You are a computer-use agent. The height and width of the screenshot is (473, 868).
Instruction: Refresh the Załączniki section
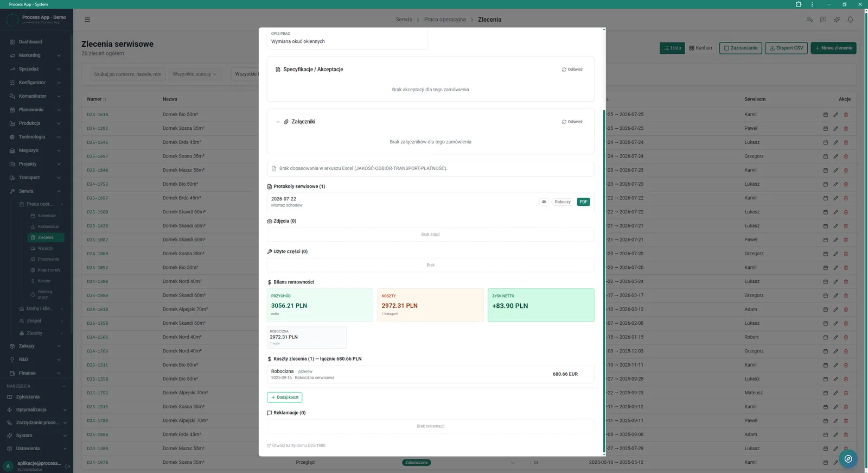tap(572, 122)
